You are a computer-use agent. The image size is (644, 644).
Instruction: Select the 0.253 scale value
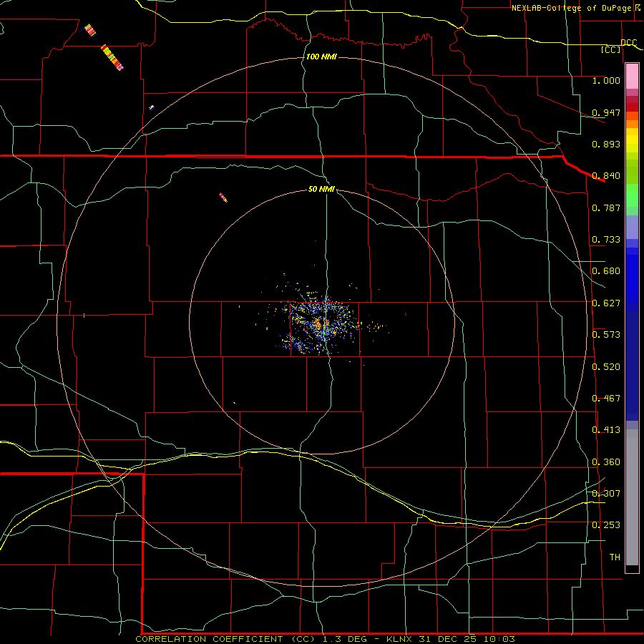click(606, 525)
